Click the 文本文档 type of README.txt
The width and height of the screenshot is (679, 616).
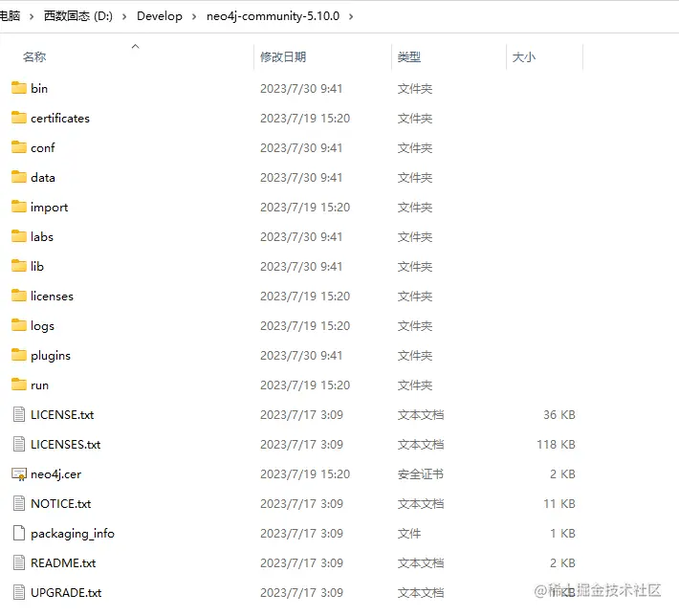pyautogui.click(x=421, y=562)
